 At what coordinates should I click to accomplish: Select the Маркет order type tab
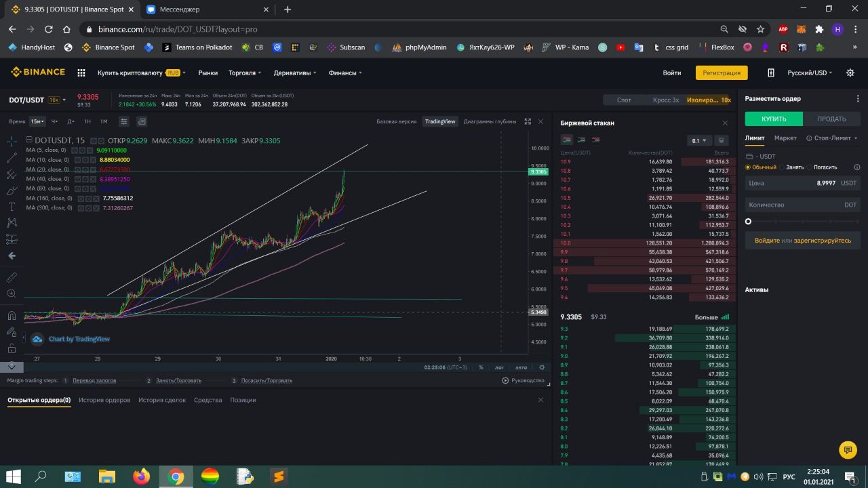tap(785, 138)
